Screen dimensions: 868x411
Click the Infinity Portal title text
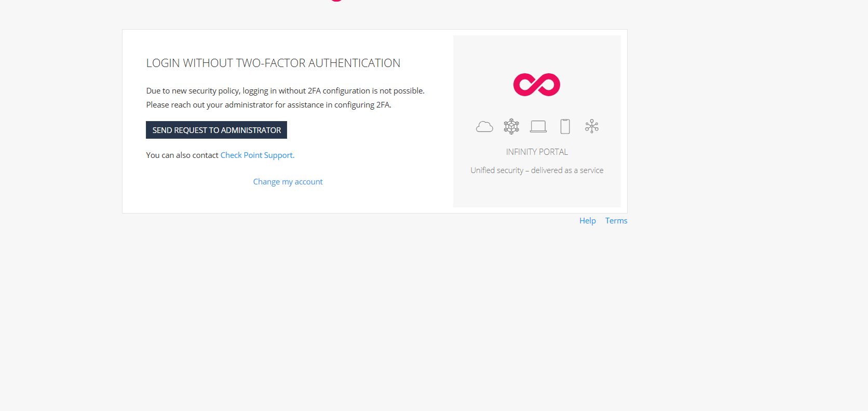[x=537, y=152]
